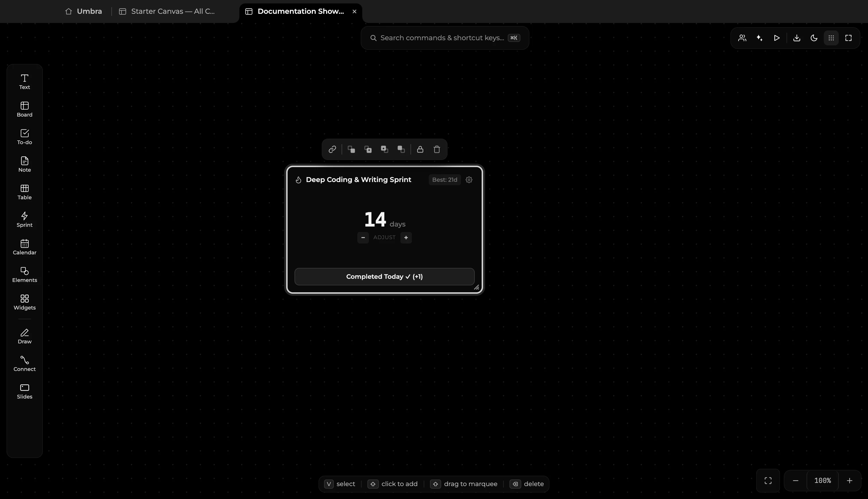Decrease streak days with minus button

(363, 237)
